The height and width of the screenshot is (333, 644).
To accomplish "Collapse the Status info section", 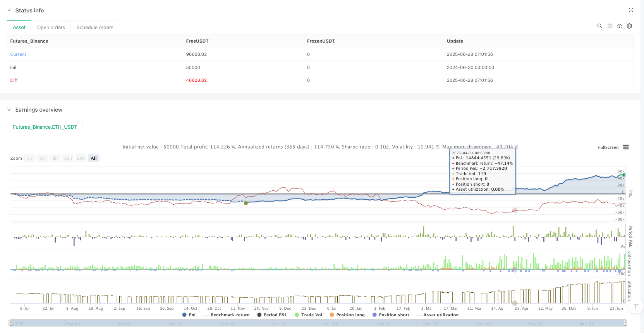I will tap(9, 10).
